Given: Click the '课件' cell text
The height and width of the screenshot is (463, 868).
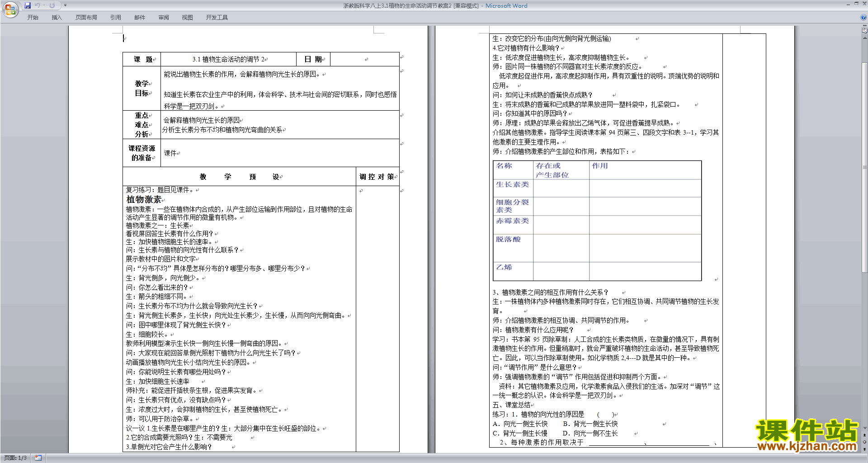Looking at the screenshot, I should (170, 153).
